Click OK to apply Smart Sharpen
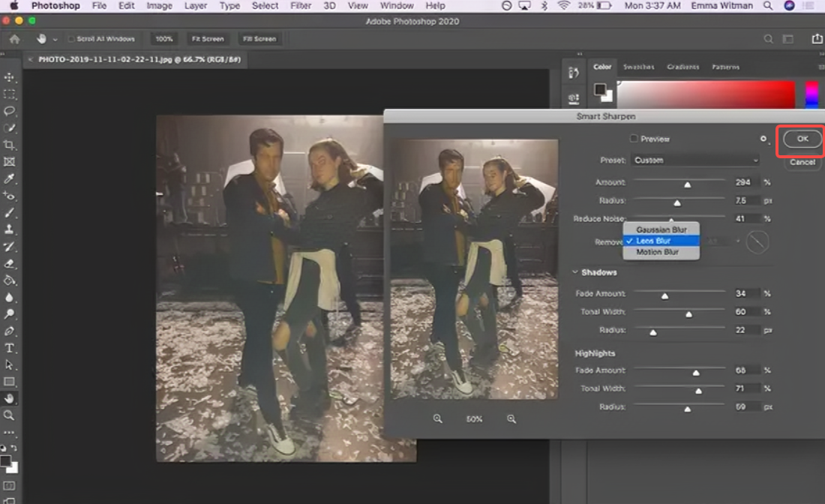The height and width of the screenshot is (504, 825). tap(801, 139)
